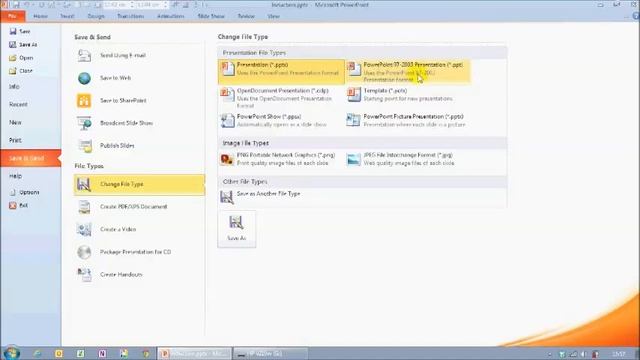Viewport: 640px width, 360px height.
Task: Select PowerPoint Show (*.ppsx) file type
Action: (281, 121)
